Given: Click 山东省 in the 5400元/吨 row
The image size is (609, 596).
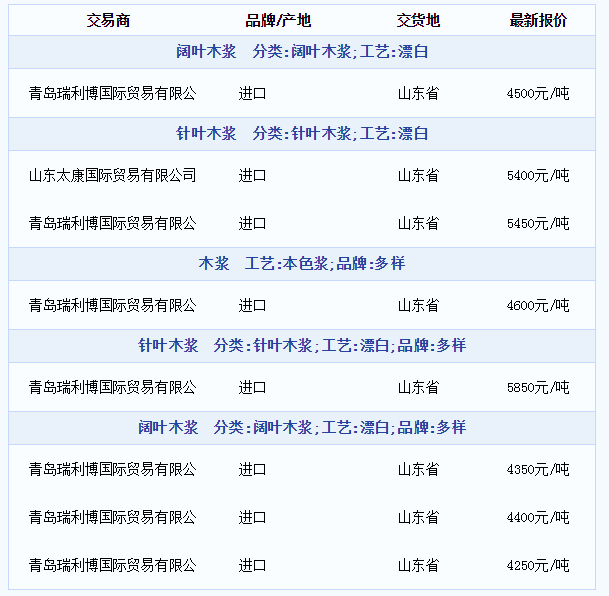Looking at the screenshot, I should 418,175.
